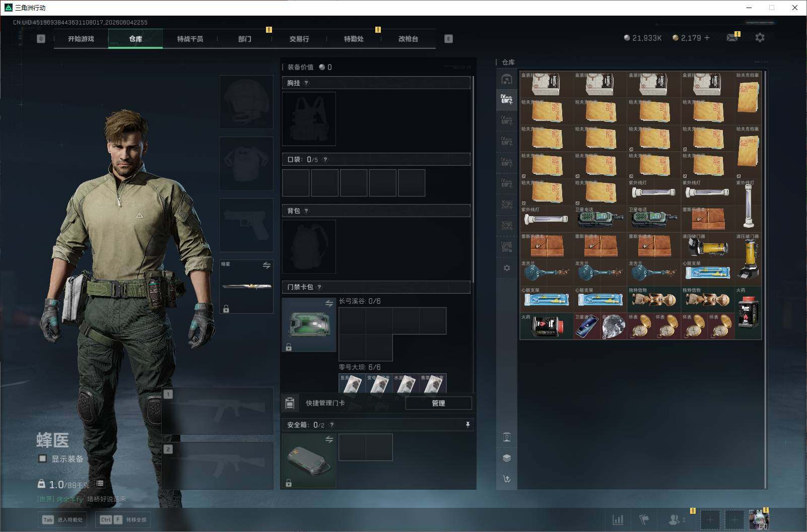807x532 pixels.
Task: Pin the 安全箱 section
Action: pyautogui.click(x=467, y=425)
